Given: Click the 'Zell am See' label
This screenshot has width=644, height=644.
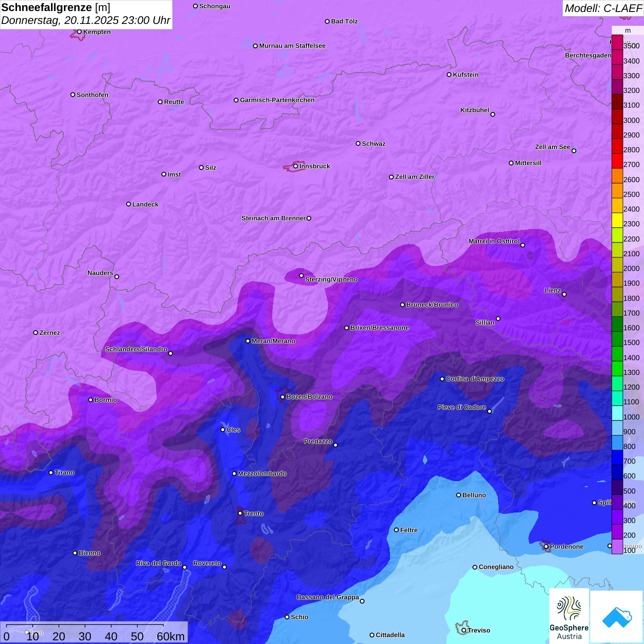Looking at the screenshot, I should (x=552, y=147).
